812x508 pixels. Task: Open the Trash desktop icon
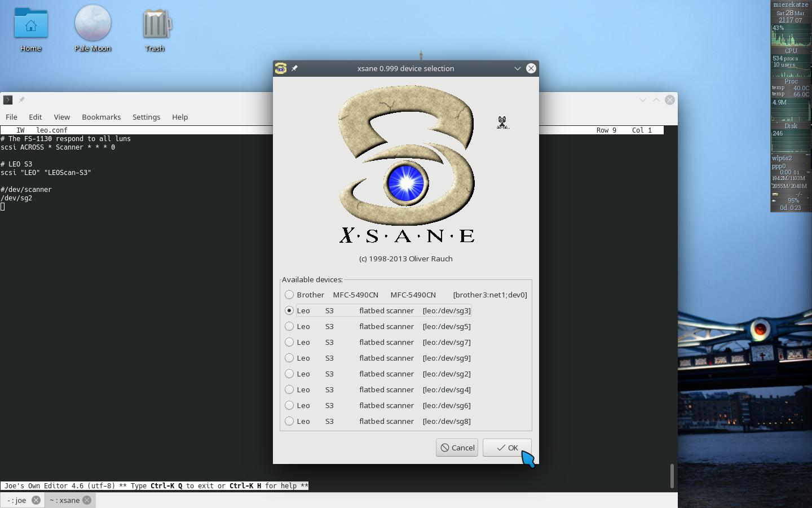tap(155, 24)
